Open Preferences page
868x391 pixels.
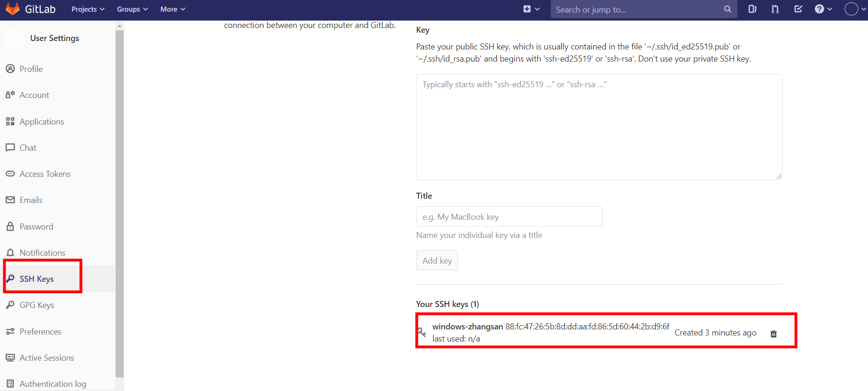[x=40, y=332]
